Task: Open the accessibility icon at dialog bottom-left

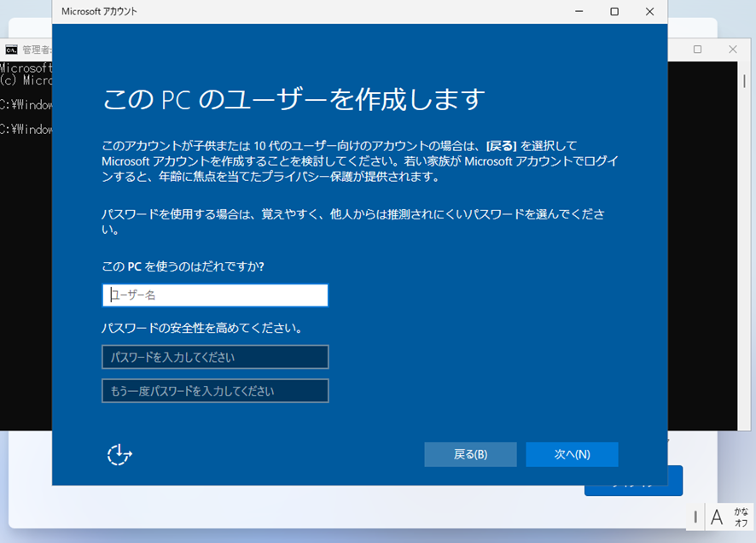Action: 119,454
